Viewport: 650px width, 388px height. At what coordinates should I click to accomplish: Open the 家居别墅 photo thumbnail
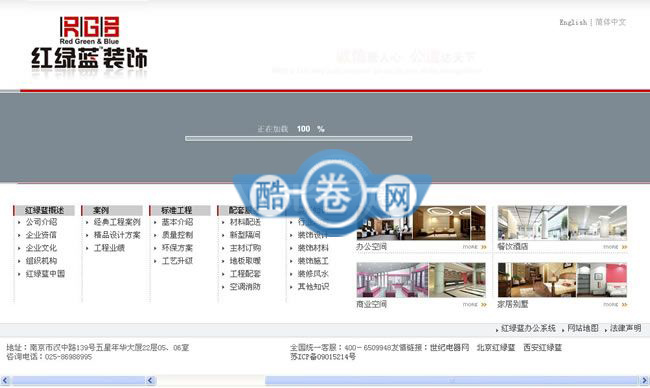tap(562, 280)
